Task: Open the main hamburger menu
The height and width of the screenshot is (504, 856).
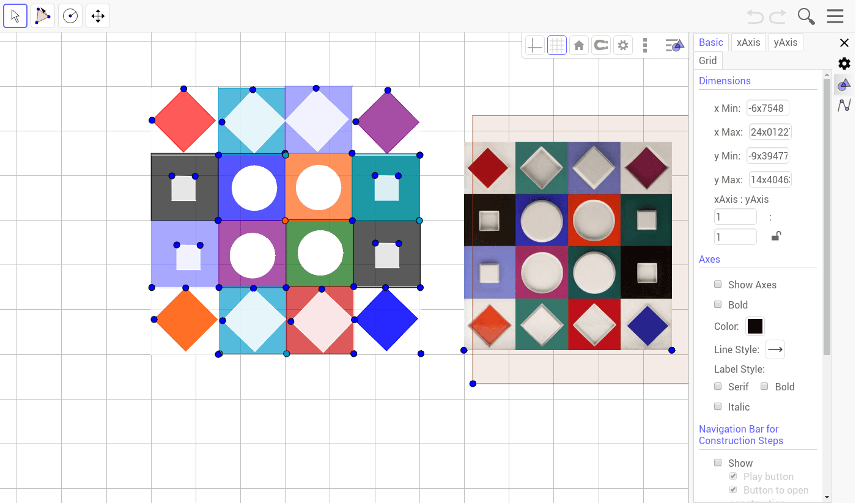Action: (835, 16)
